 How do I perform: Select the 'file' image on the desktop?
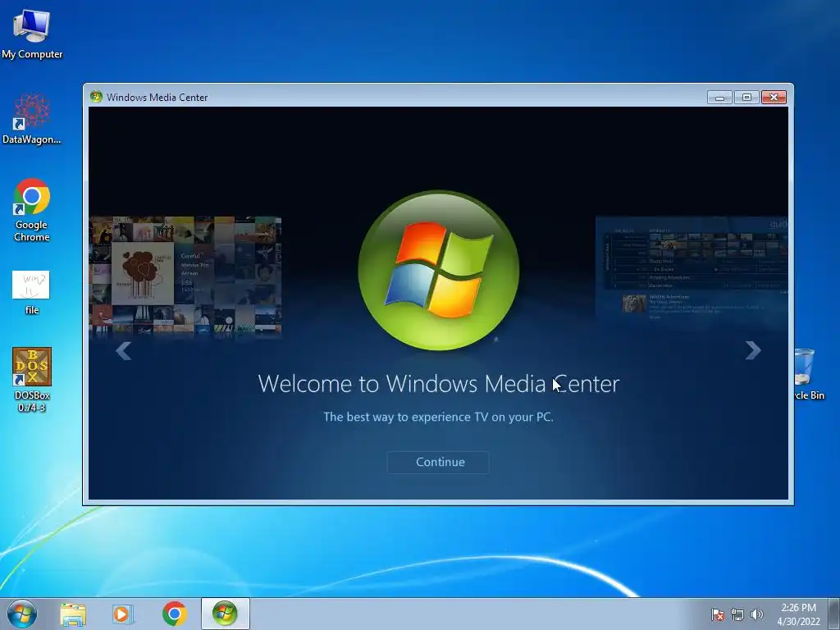point(32,293)
